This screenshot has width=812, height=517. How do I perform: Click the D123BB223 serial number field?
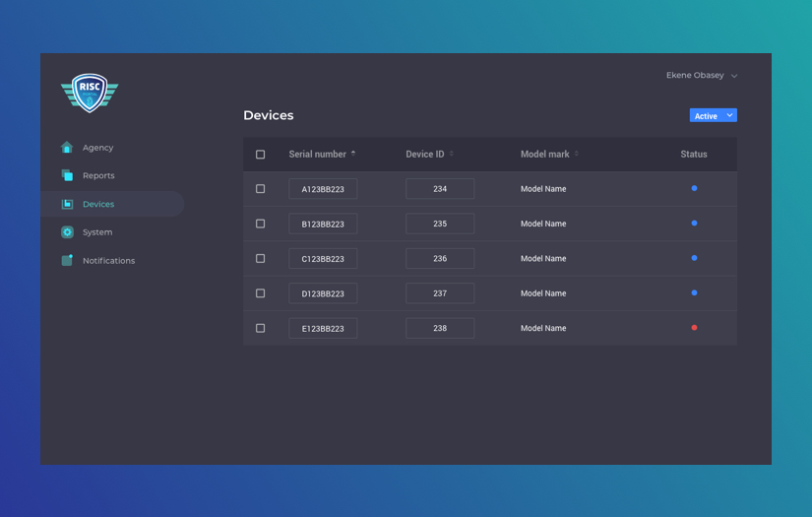tap(323, 293)
